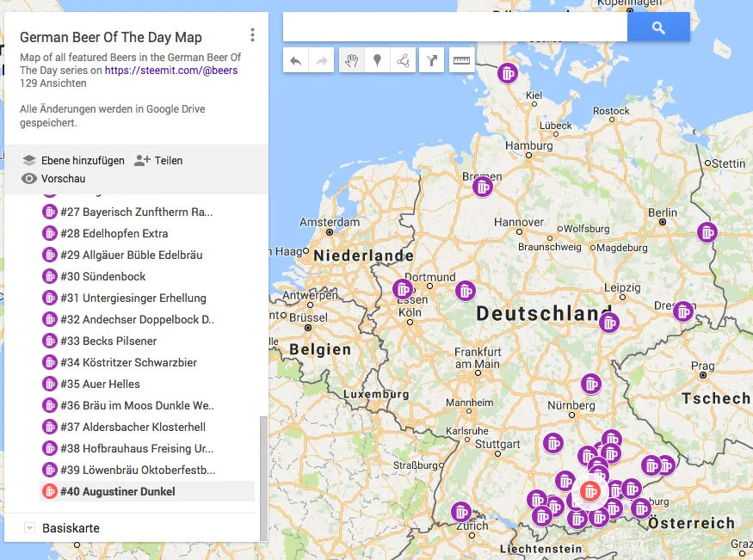Click Ebene hinzufügen to add layer
The height and width of the screenshot is (560, 753).
click(83, 160)
